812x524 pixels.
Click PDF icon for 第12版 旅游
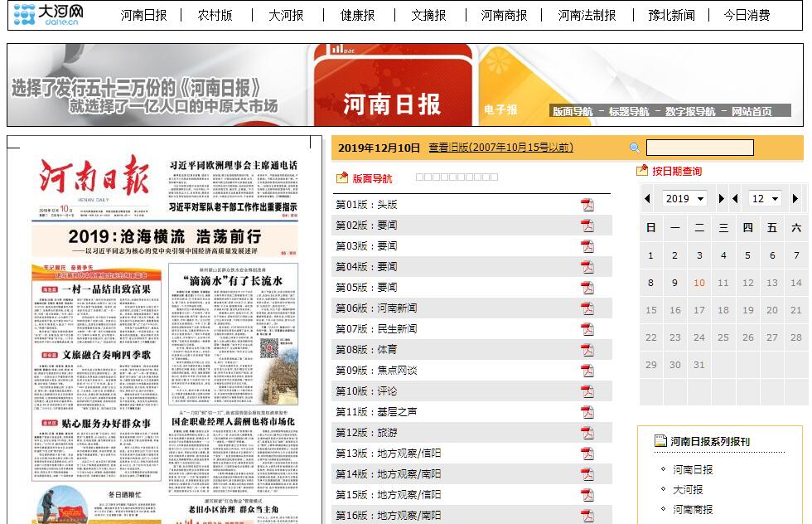[x=587, y=433]
